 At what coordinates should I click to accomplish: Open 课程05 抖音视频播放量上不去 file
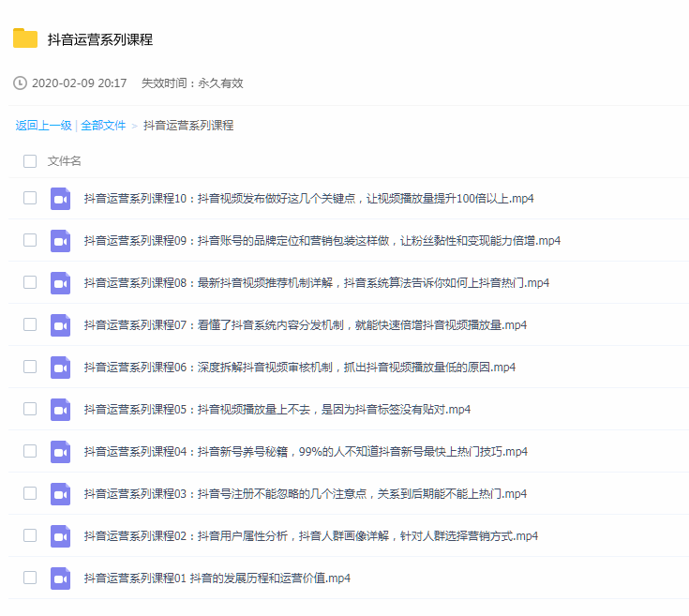tap(277, 410)
